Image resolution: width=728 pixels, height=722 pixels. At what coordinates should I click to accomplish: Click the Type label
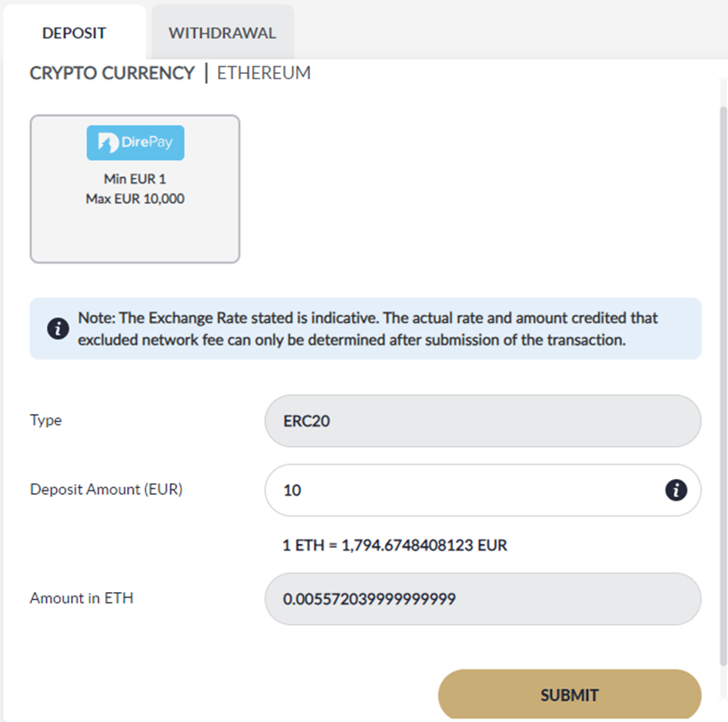(45, 420)
